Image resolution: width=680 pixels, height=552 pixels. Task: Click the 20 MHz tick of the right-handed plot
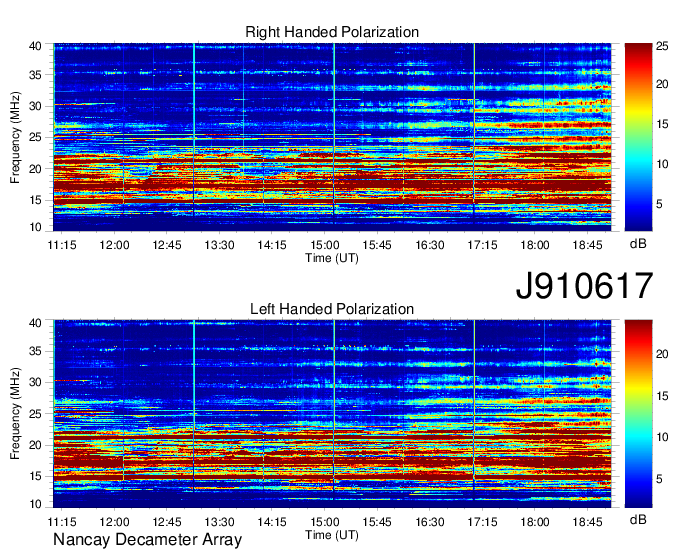pyautogui.click(x=35, y=169)
